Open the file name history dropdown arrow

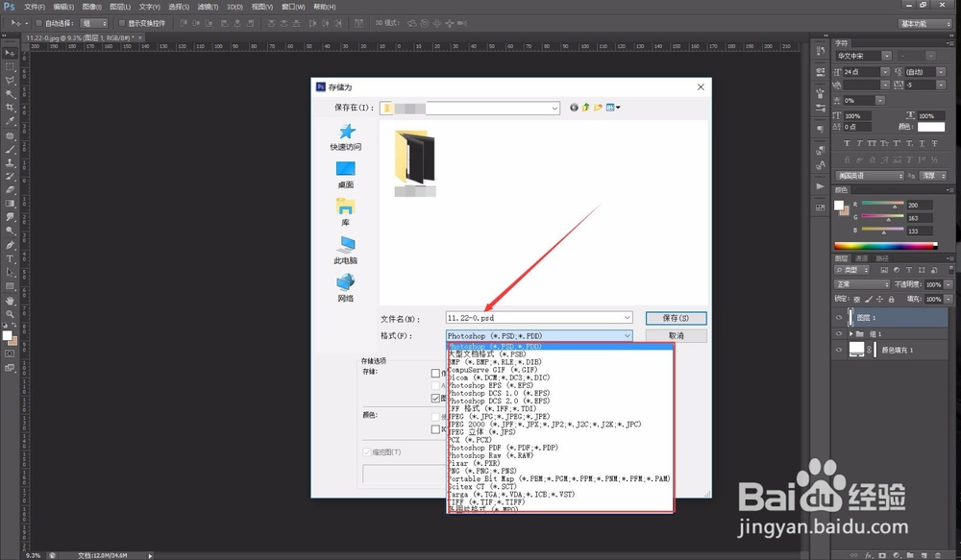pyautogui.click(x=627, y=317)
